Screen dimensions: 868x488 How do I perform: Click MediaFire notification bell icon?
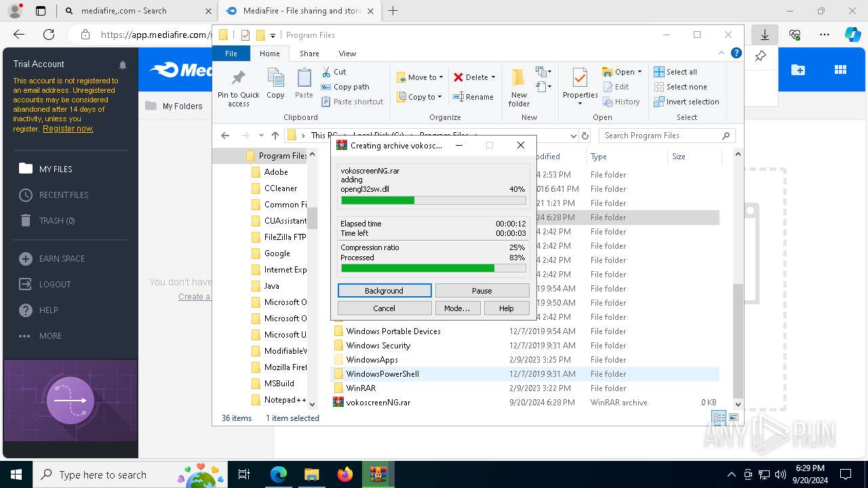tap(123, 65)
